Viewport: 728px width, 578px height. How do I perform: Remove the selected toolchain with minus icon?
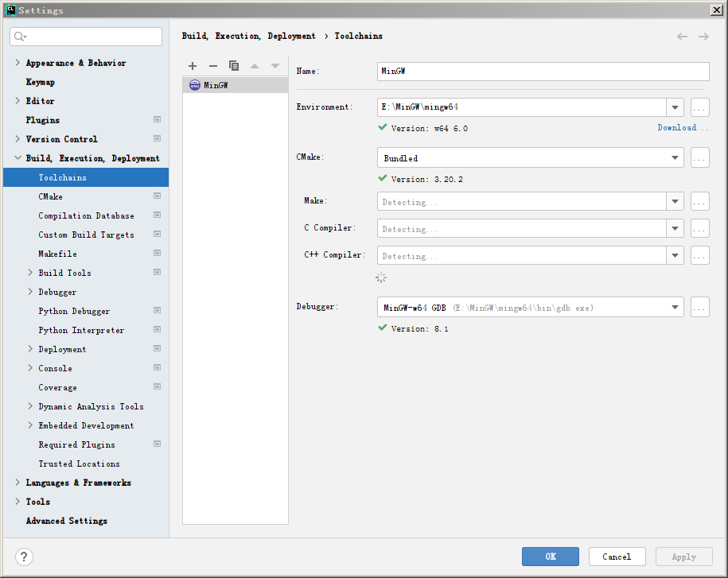pyautogui.click(x=213, y=66)
